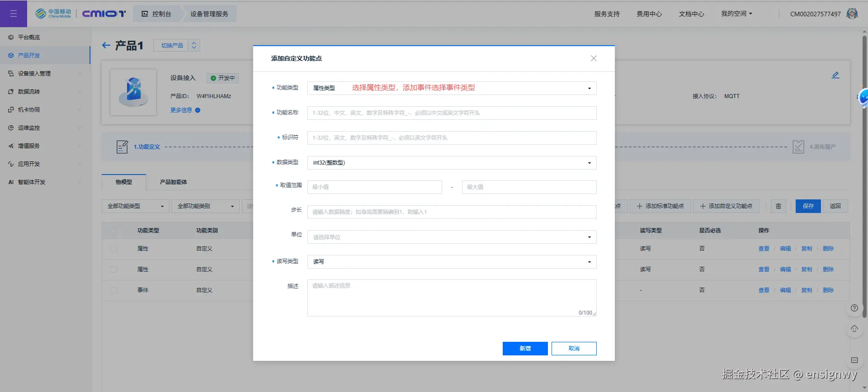Viewport: 868px width, 392px height.
Task: Open the 全部功能类型 filter dropdown
Action: coord(135,206)
